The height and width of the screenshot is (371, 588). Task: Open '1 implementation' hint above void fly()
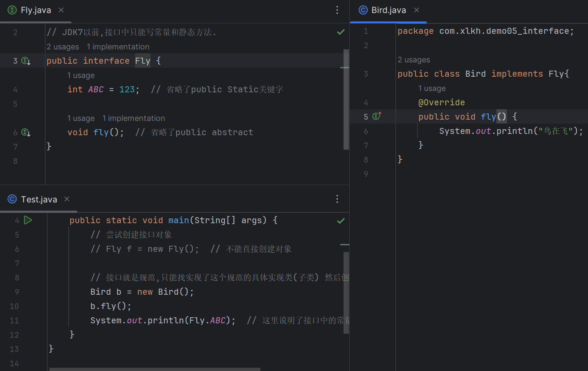coord(134,118)
